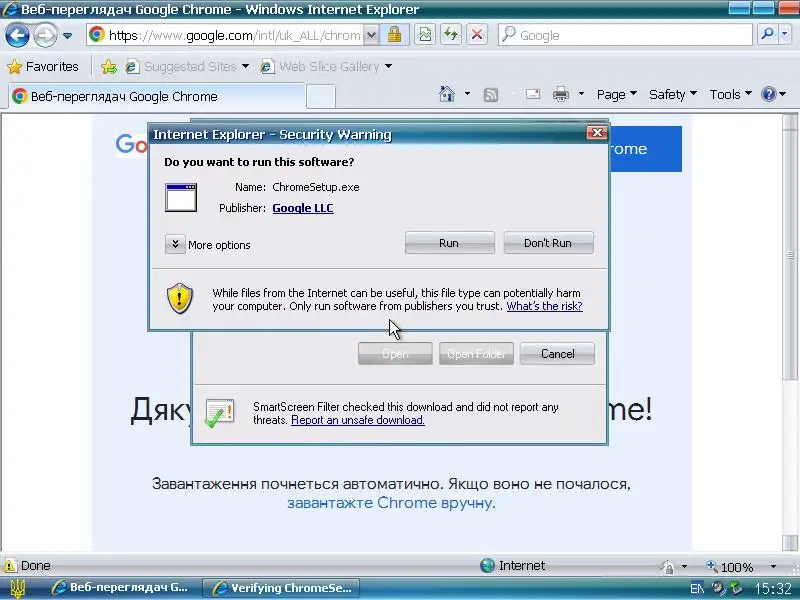Viewport: 800px width, 600px height.
Task: Expand More options chevron
Action: point(174,244)
